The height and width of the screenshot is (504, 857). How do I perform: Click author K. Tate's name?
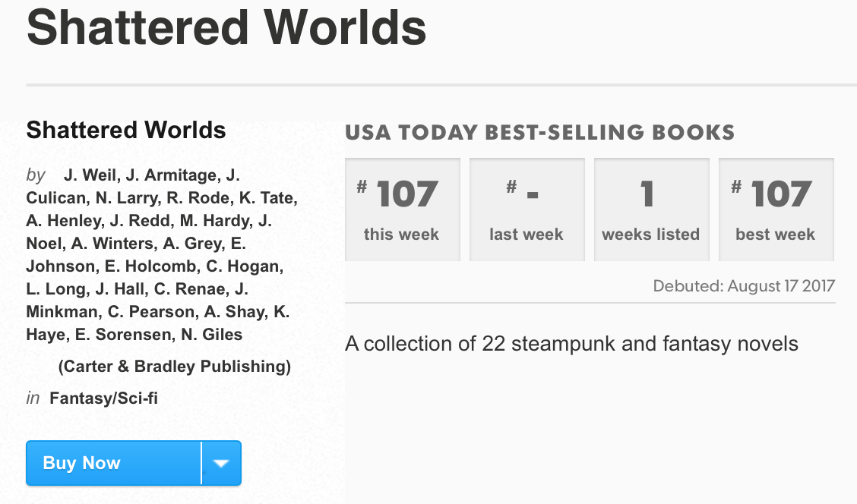coord(268,198)
